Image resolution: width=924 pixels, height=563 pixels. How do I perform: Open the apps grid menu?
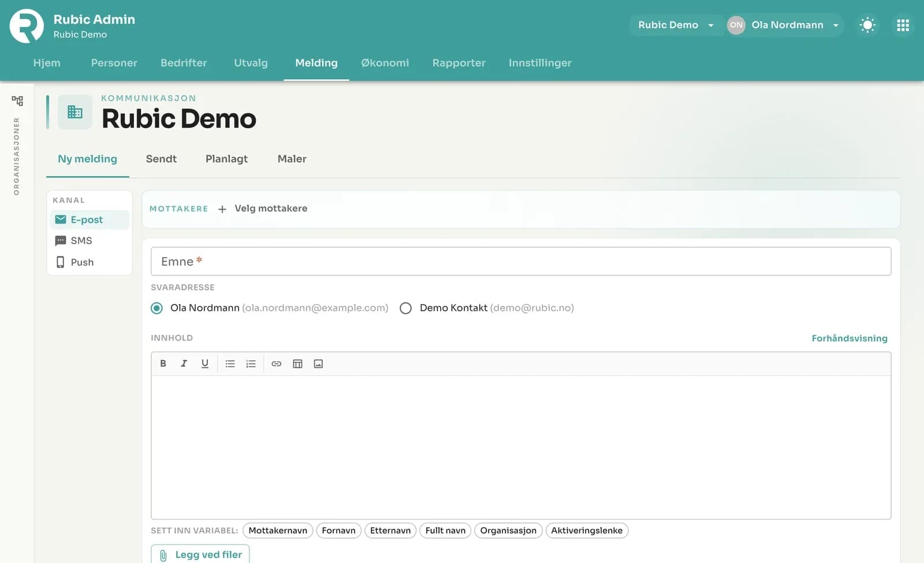pyautogui.click(x=903, y=25)
